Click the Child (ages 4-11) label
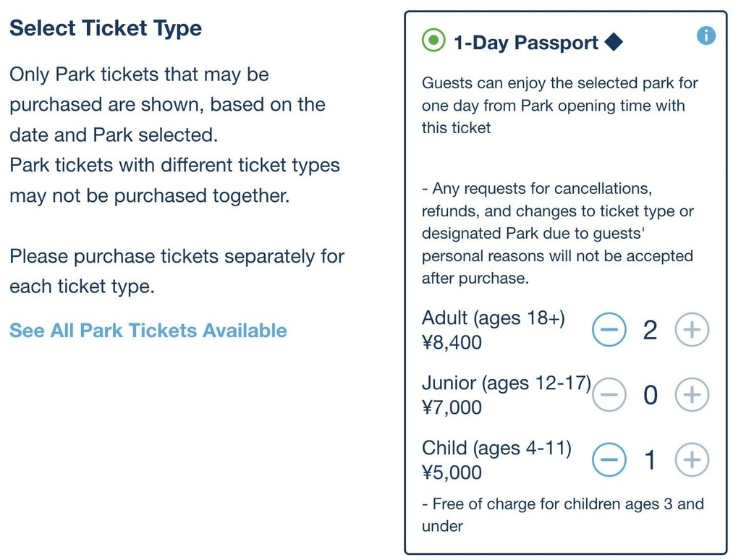Image resolution: width=741 pixels, height=560 pixels. coord(496,448)
